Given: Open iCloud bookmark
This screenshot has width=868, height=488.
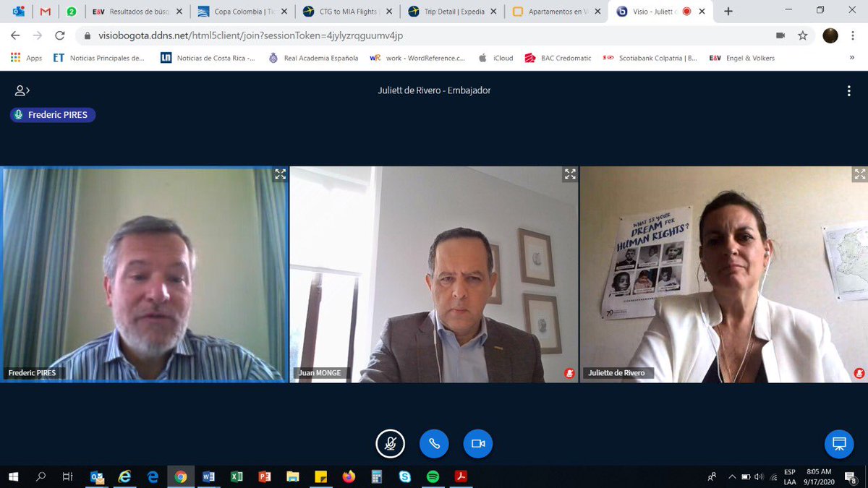Looking at the screenshot, I should pyautogui.click(x=495, y=58).
